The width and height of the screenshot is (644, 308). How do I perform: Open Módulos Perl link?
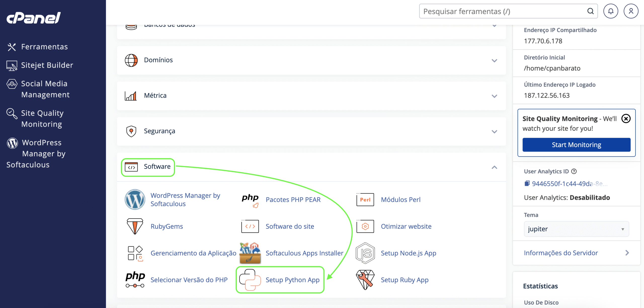click(401, 200)
